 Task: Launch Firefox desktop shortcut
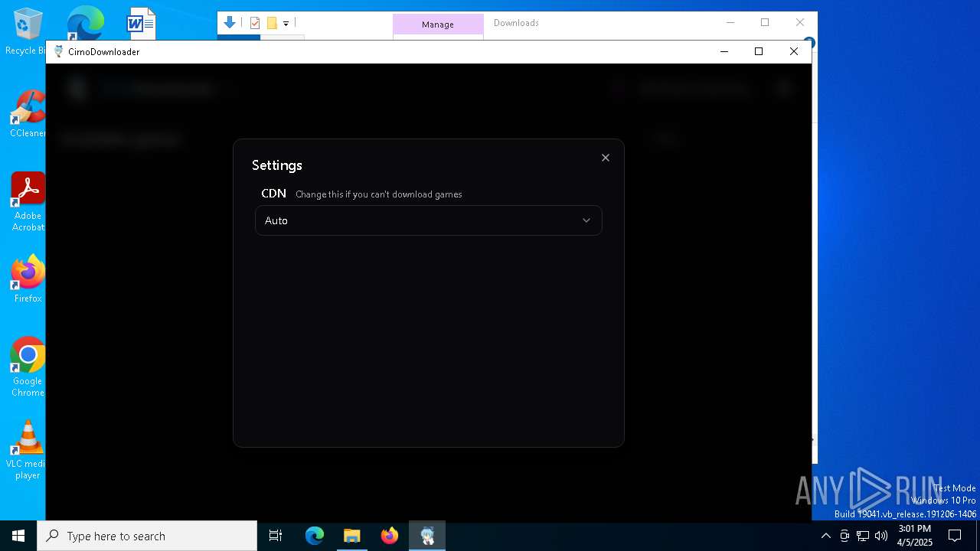pyautogui.click(x=28, y=279)
